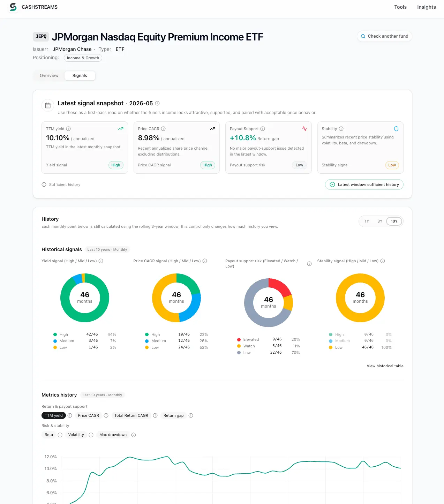Image resolution: width=444 pixels, height=504 pixels.
Task: Click the arrow trend icon on Price CAGR card
Action: (212, 129)
